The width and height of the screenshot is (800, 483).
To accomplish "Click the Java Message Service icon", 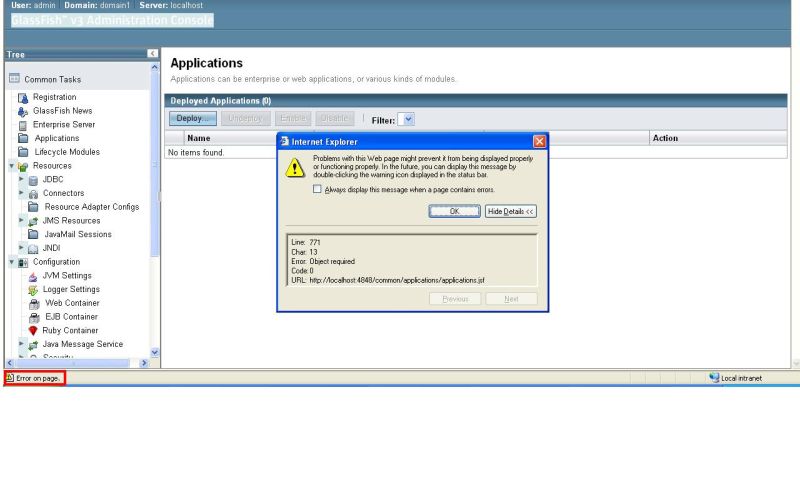I will [33, 345].
